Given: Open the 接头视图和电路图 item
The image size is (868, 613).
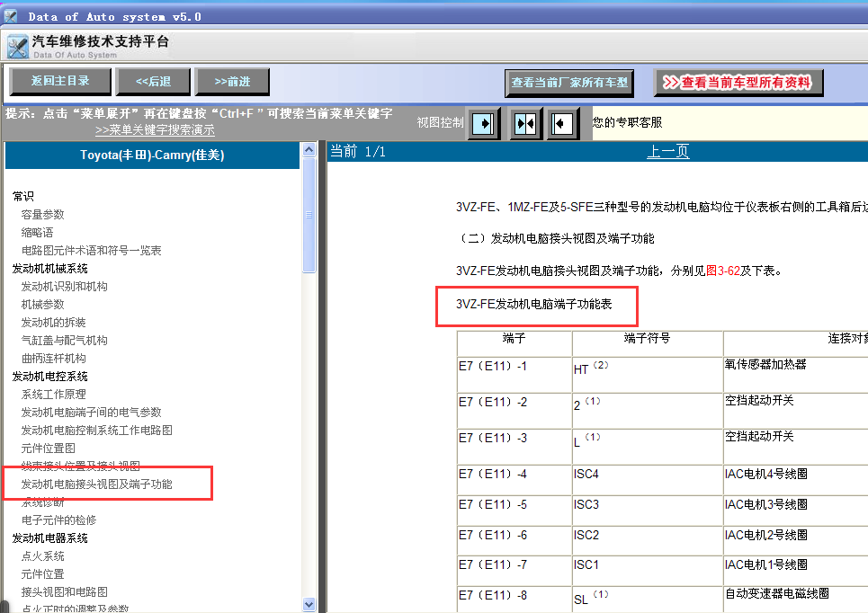Looking at the screenshot, I should (x=64, y=592).
